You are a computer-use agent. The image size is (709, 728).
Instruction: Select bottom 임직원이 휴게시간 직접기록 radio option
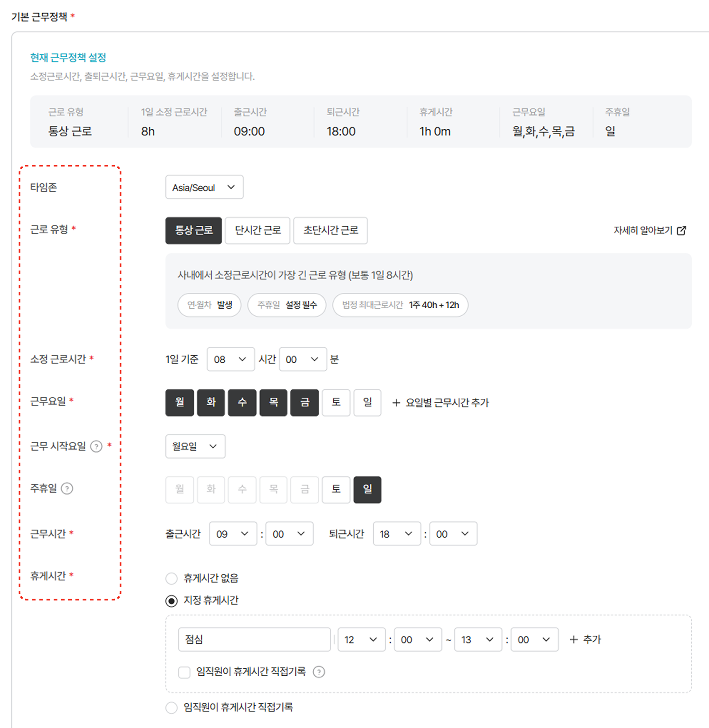[171, 708]
